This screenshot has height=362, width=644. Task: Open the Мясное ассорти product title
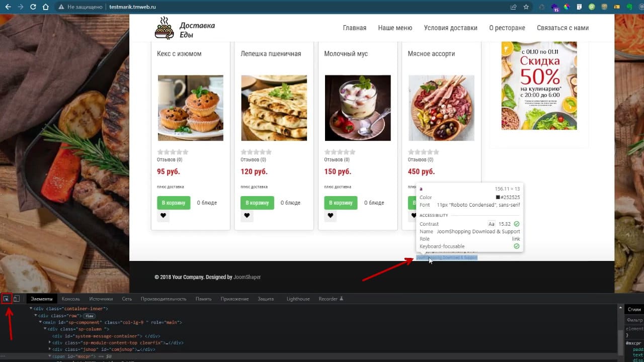pyautogui.click(x=431, y=54)
